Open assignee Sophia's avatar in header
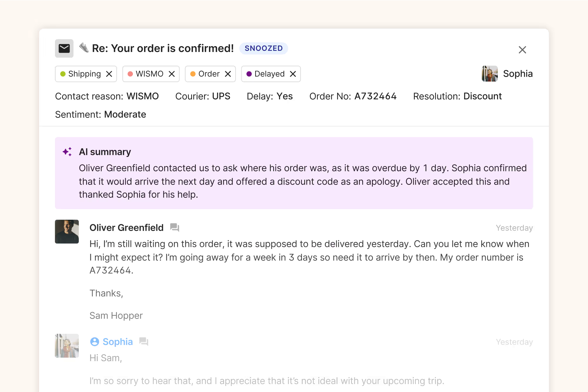Viewport: 588px width, 392px height. [490, 73]
